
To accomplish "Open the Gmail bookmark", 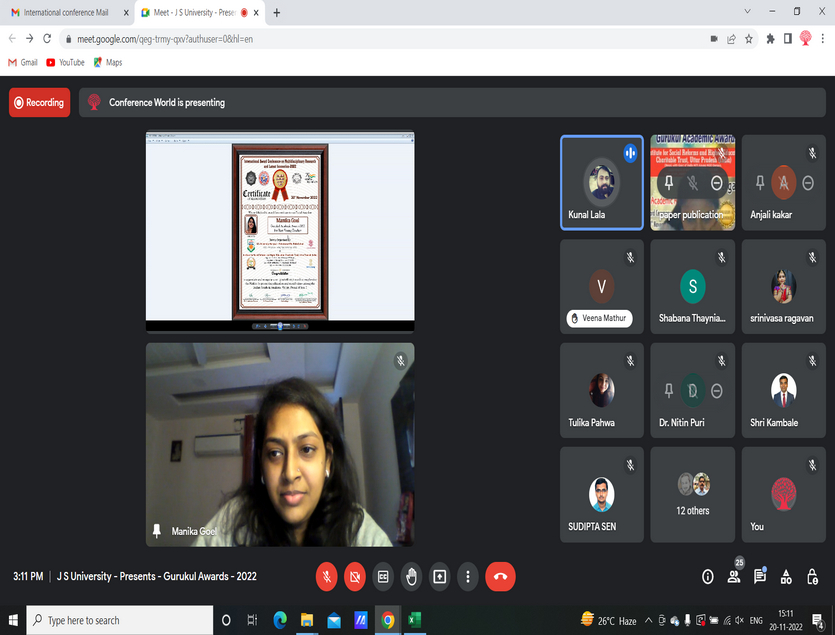I will 23,62.
